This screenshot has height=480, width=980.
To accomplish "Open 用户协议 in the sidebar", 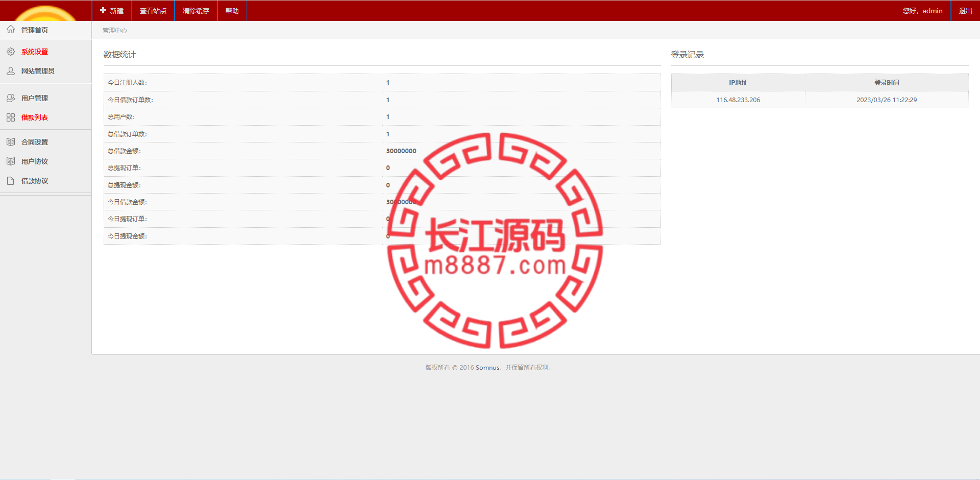I will pyautogui.click(x=35, y=161).
